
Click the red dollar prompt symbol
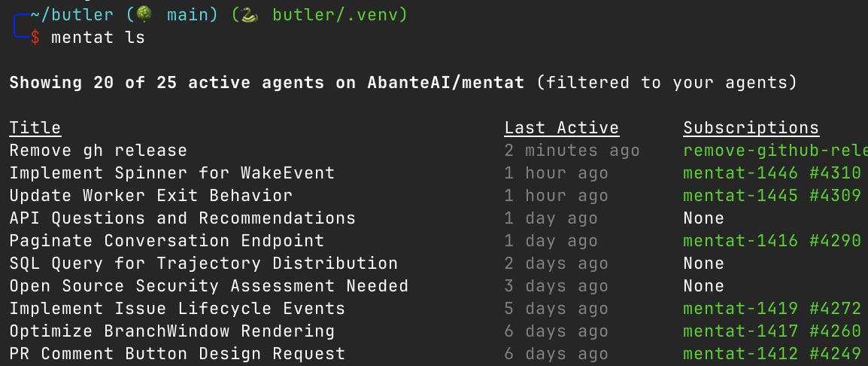coord(35,37)
